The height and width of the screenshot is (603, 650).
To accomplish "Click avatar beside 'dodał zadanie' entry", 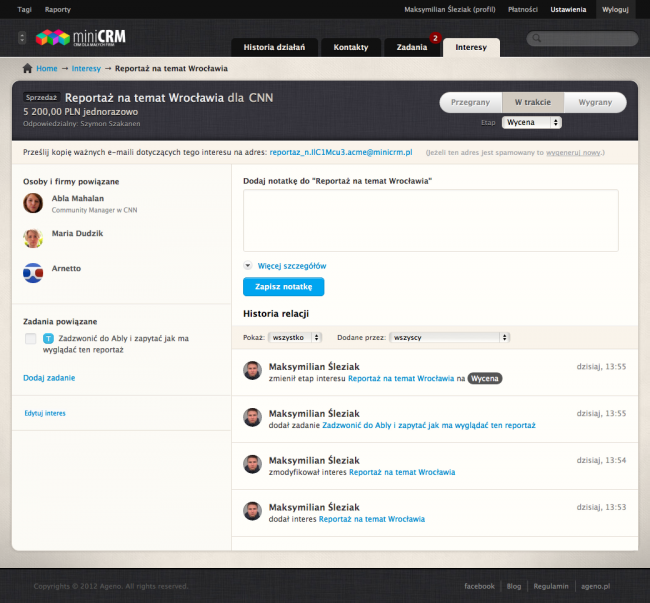I will click(x=252, y=417).
